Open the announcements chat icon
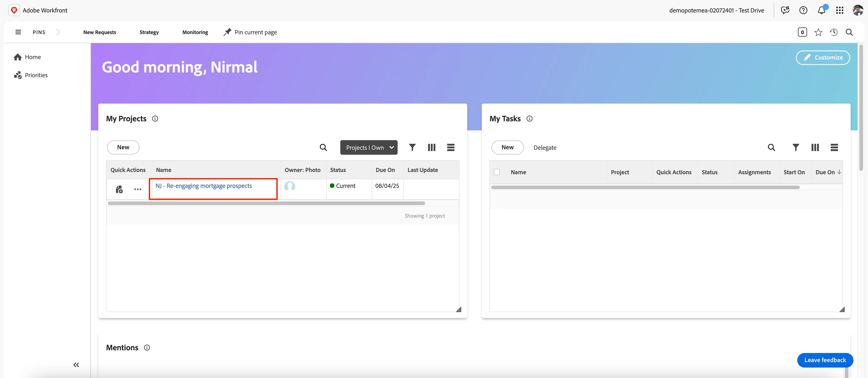The image size is (868, 378). pos(785,10)
